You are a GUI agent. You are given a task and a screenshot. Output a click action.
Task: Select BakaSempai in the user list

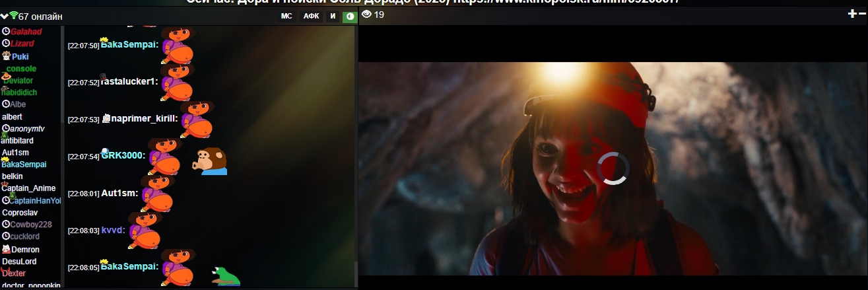coord(24,164)
